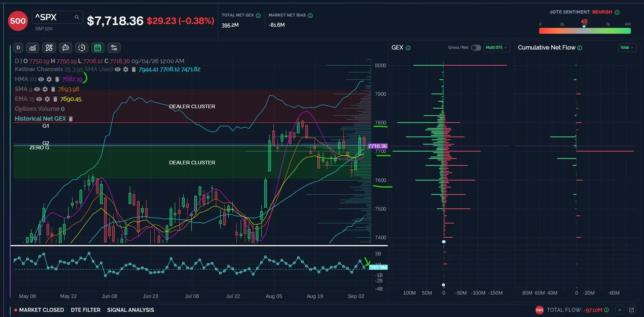Viewport: 644px width, 317px height.
Task: Click the 0DTE Sentiment info icon
Action: coord(617,12)
